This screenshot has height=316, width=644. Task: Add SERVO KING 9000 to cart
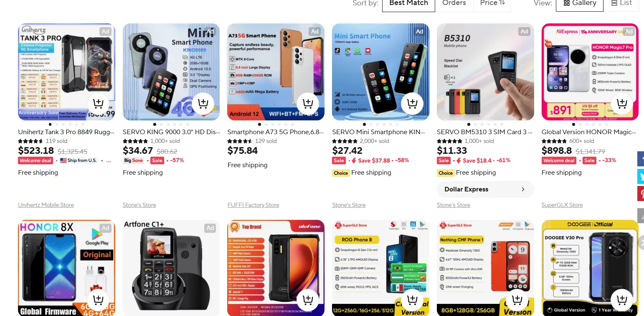pyautogui.click(x=203, y=103)
